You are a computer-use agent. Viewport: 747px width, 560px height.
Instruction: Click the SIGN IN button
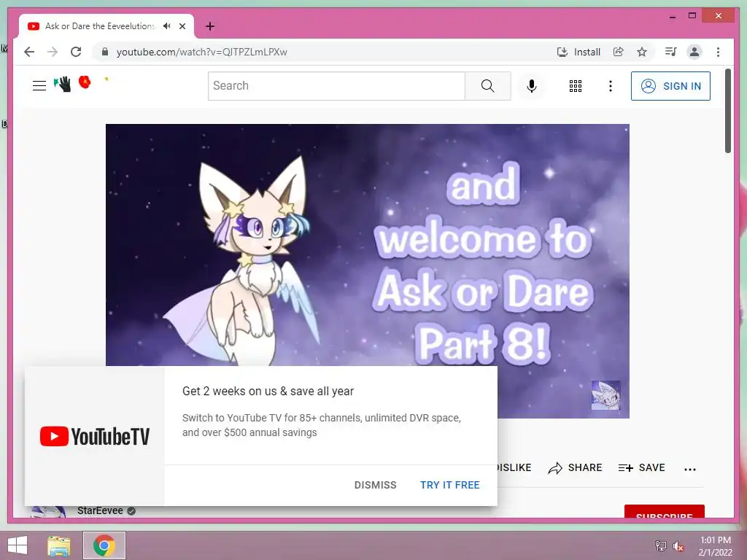point(671,86)
